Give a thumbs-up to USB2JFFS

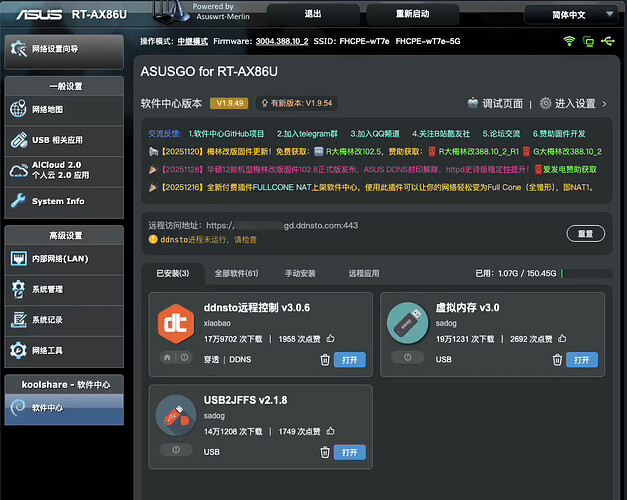coord(330,430)
